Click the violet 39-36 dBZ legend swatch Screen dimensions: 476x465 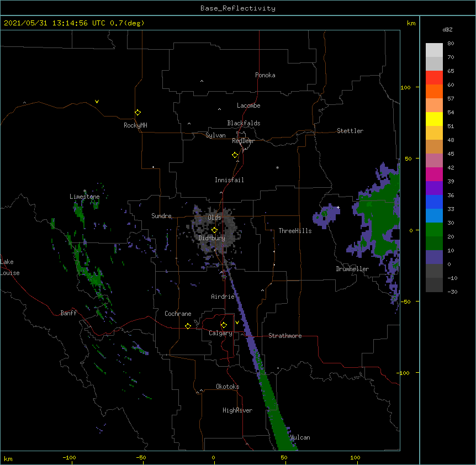(x=434, y=188)
